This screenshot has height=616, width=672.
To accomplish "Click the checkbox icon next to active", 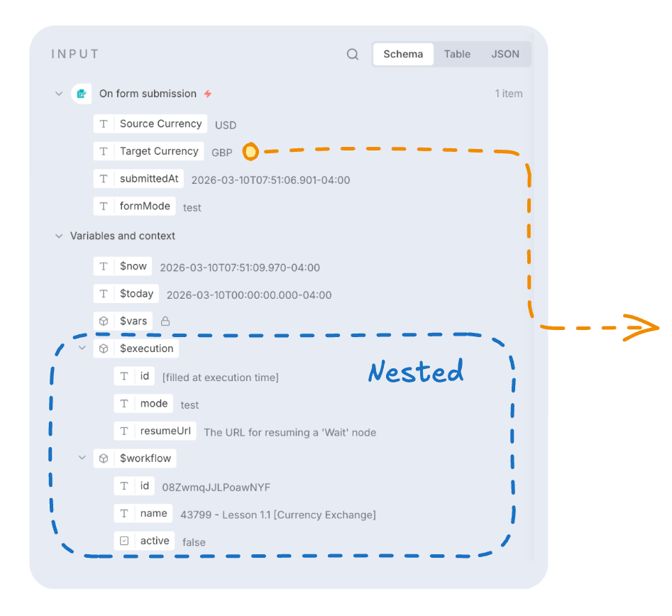I will pyautogui.click(x=124, y=541).
